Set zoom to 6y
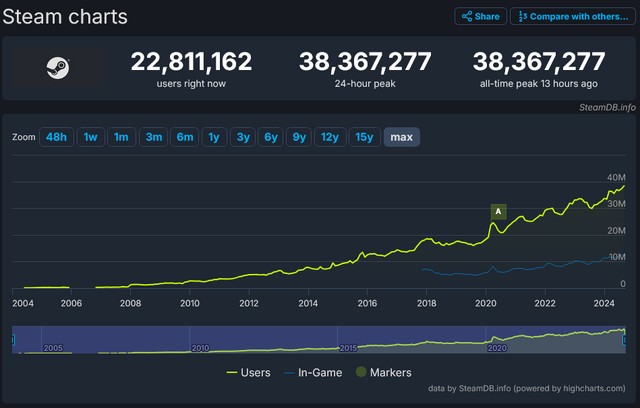 coord(271,137)
